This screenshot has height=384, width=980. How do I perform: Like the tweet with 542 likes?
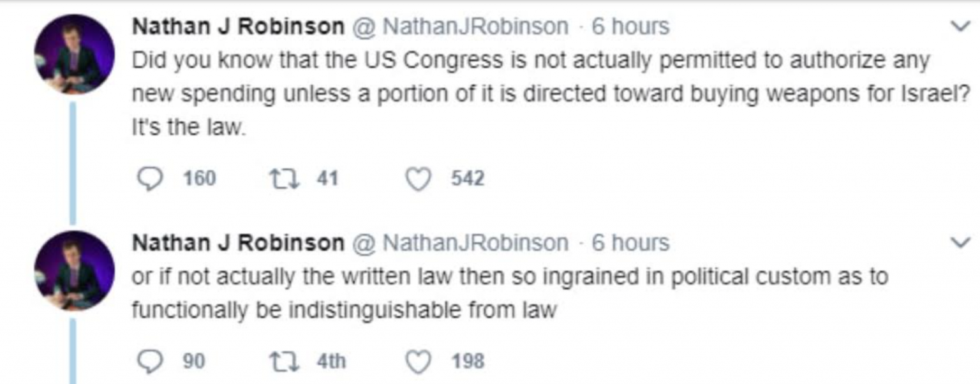pyautogui.click(x=419, y=179)
